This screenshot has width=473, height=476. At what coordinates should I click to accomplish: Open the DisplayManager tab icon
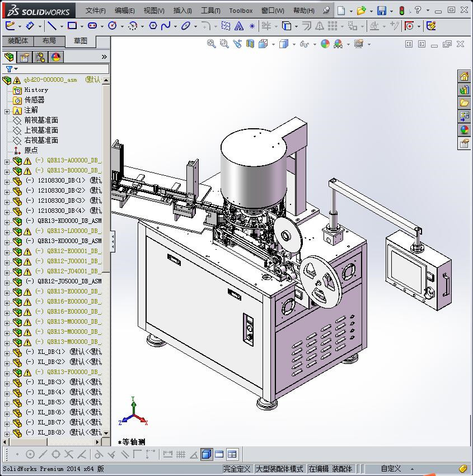[56, 57]
